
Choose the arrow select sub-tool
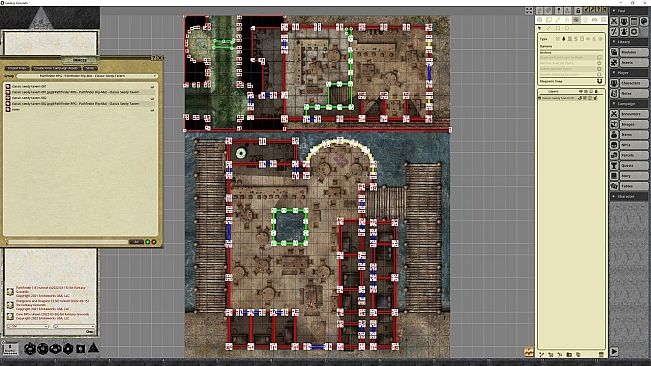coord(539,28)
